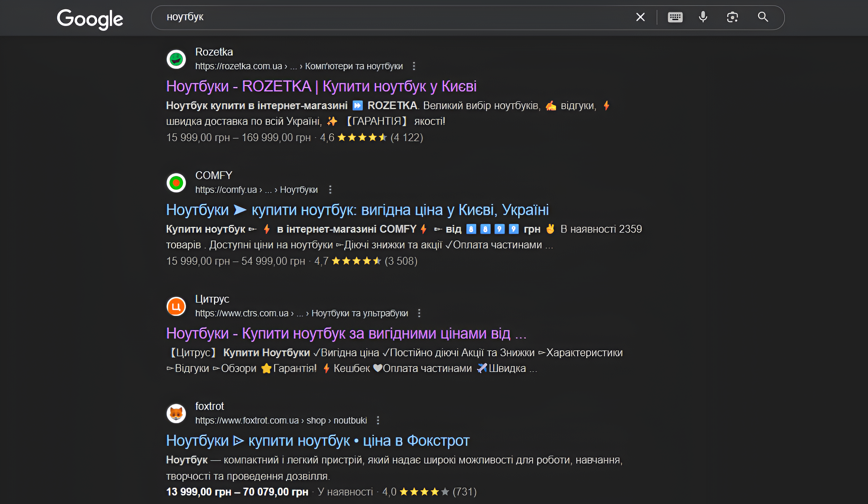The width and height of the screenshot is (868, 504).
Task: Click the Цитрус site favicon
Action: pos(176,306)
